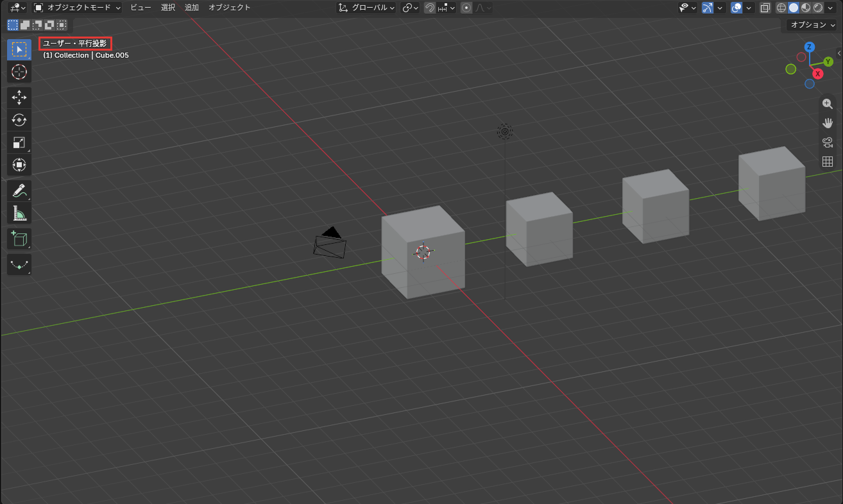This screenshot has width=843, height=504.
Task: Select the Rotate tool
Action: pos(19,120)
